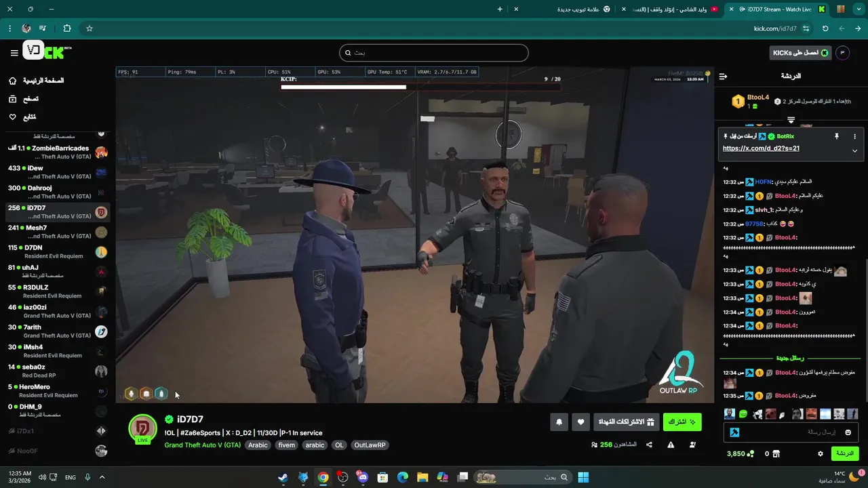Select the Arabic tag

click(x=258, y=445)
